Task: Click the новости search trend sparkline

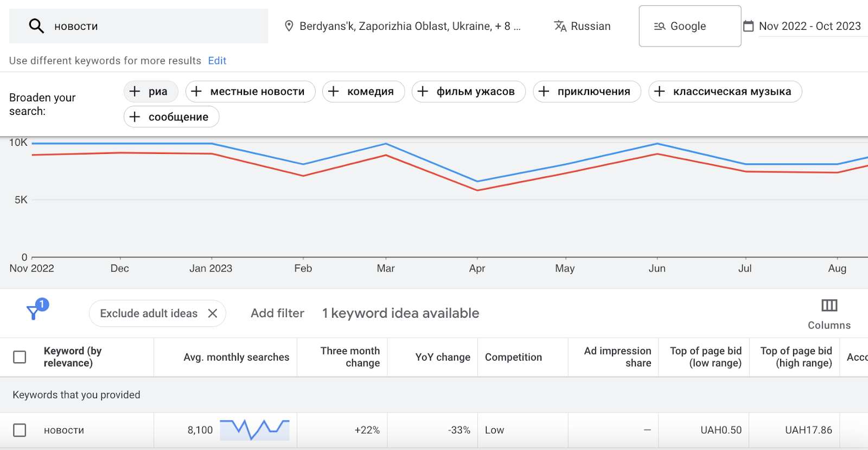Action: click(254, 429)
